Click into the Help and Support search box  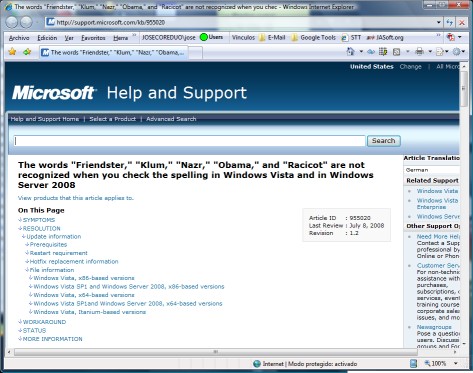coord(189,141)
